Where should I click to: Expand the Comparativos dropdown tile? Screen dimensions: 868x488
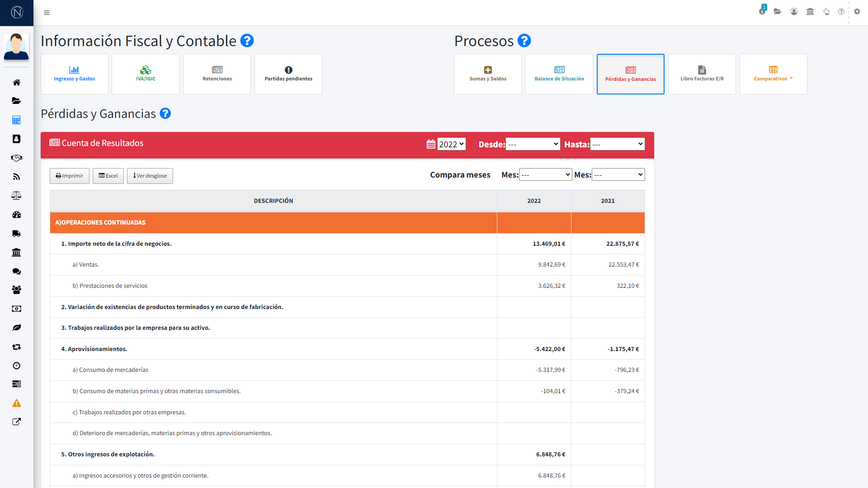tap(773, 74)
